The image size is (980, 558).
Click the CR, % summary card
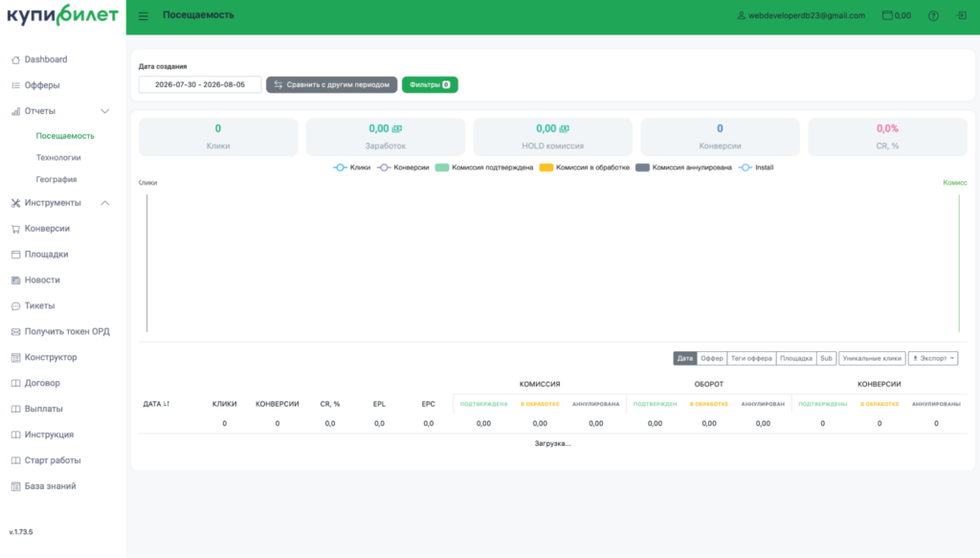[x=887, y=137]
